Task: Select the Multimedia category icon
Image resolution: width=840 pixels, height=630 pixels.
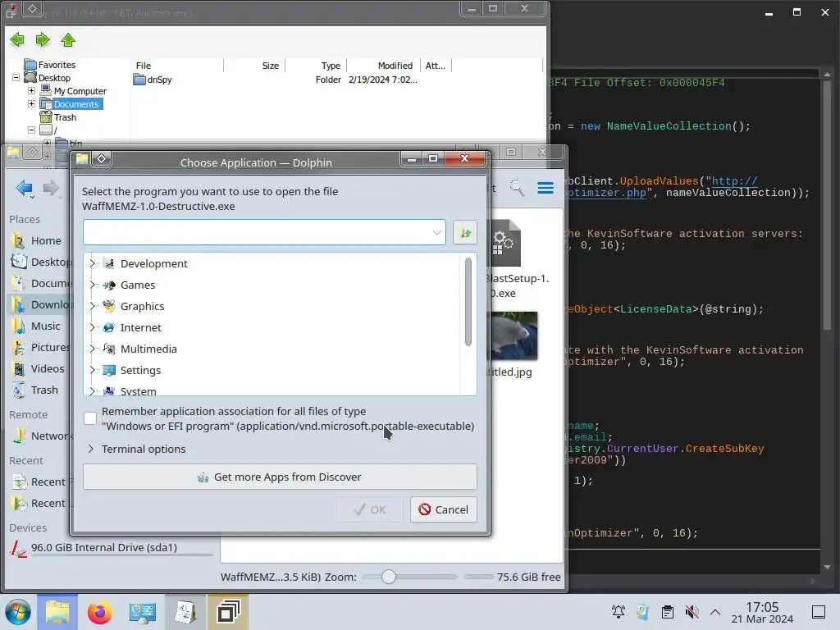Action: pos(109,349)
